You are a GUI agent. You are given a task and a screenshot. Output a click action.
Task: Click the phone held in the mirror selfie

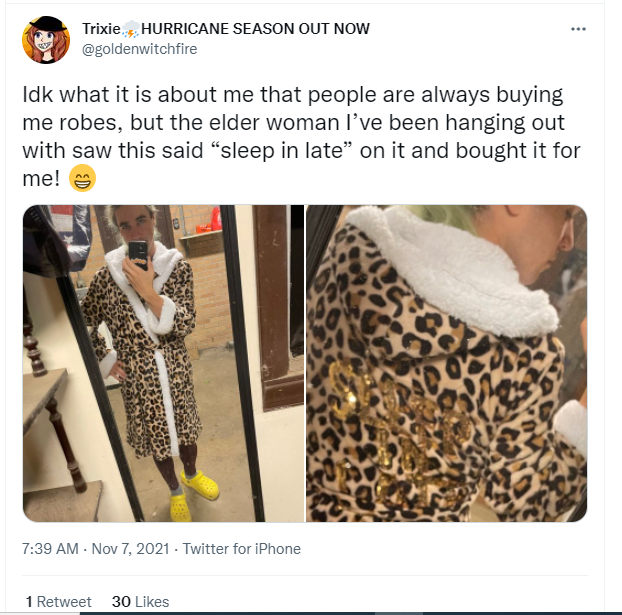coord(138,255)
